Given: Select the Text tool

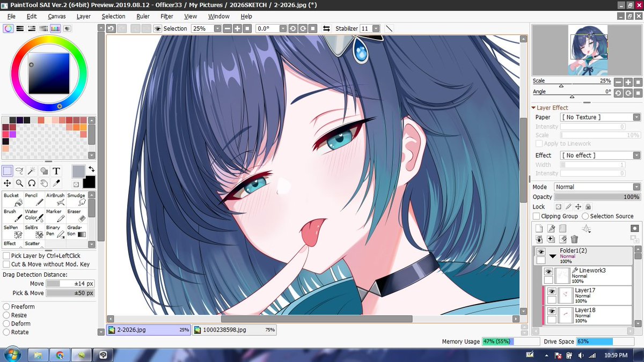Looking at the screenshot, I should point(56,171).
